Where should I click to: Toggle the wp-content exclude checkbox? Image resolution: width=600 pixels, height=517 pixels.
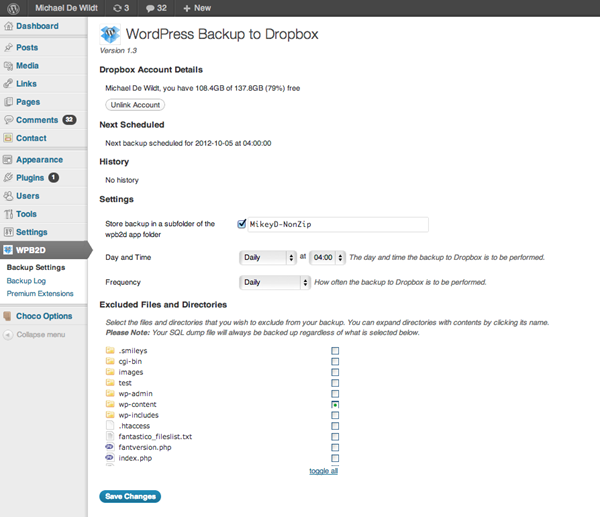click(x=335, y=404)
